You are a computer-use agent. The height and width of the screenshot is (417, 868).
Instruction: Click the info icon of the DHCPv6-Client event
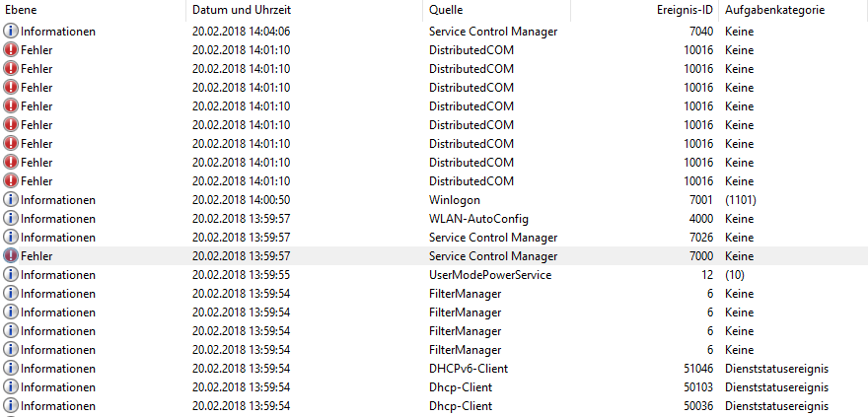(x=11, y=369)
